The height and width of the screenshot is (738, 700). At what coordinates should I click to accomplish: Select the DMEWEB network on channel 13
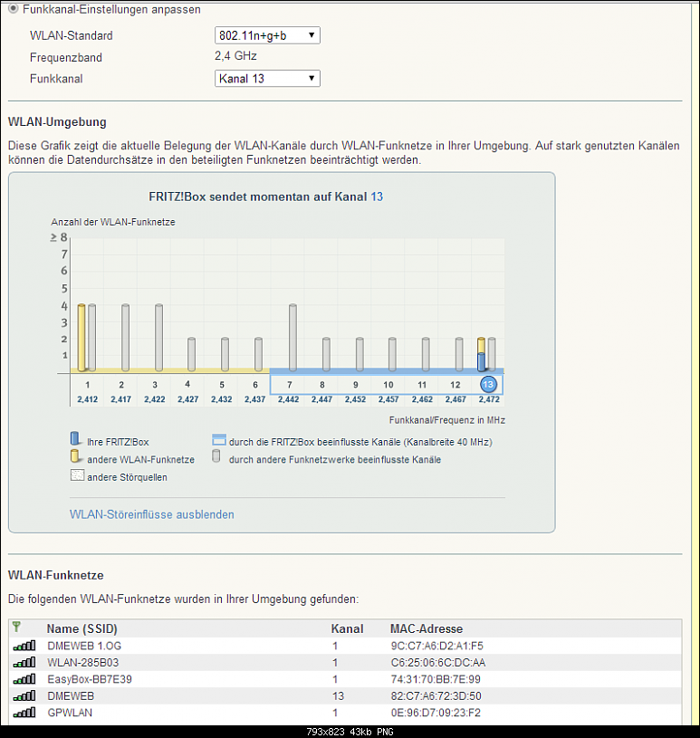coord(71,696)
